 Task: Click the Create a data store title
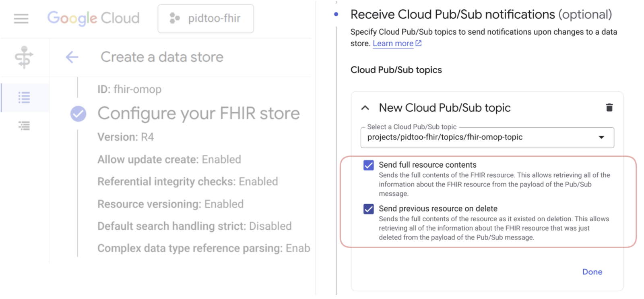coord(162,57)
